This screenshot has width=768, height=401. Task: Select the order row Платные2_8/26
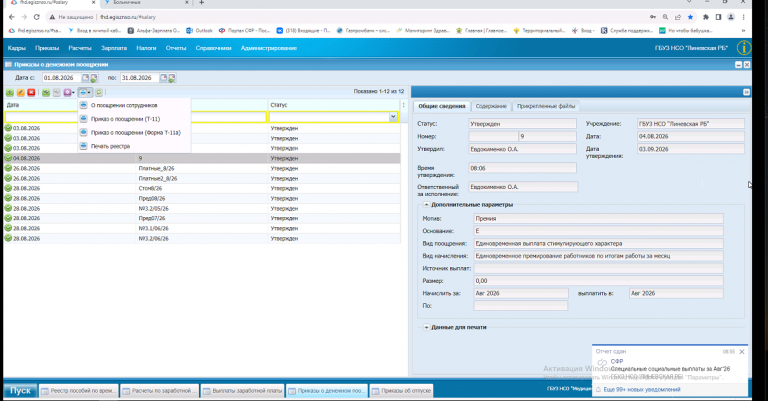tap(202, 179)
